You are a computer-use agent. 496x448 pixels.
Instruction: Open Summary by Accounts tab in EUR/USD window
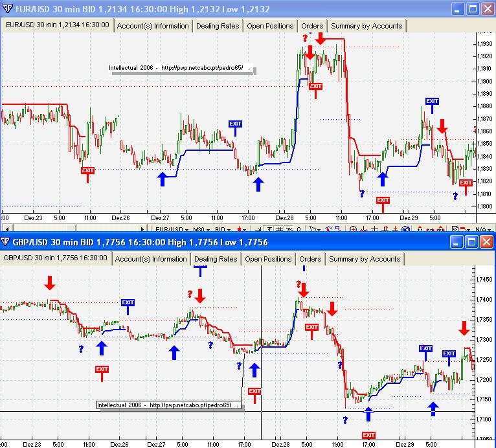(x=366, y=26)
